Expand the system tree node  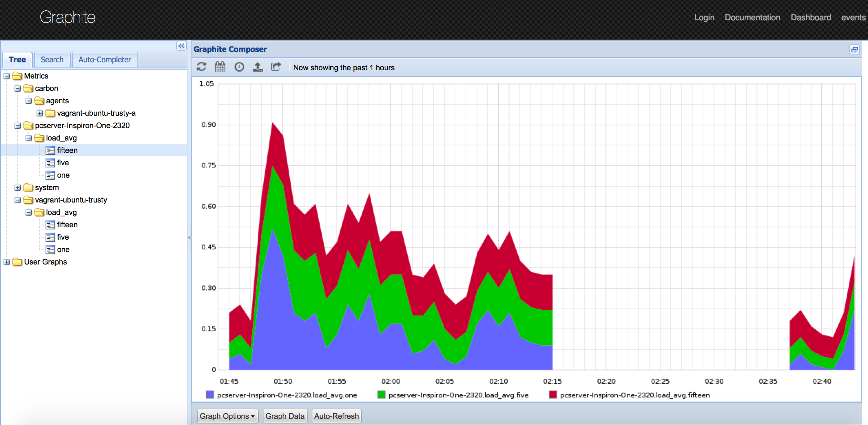point(18,188)
